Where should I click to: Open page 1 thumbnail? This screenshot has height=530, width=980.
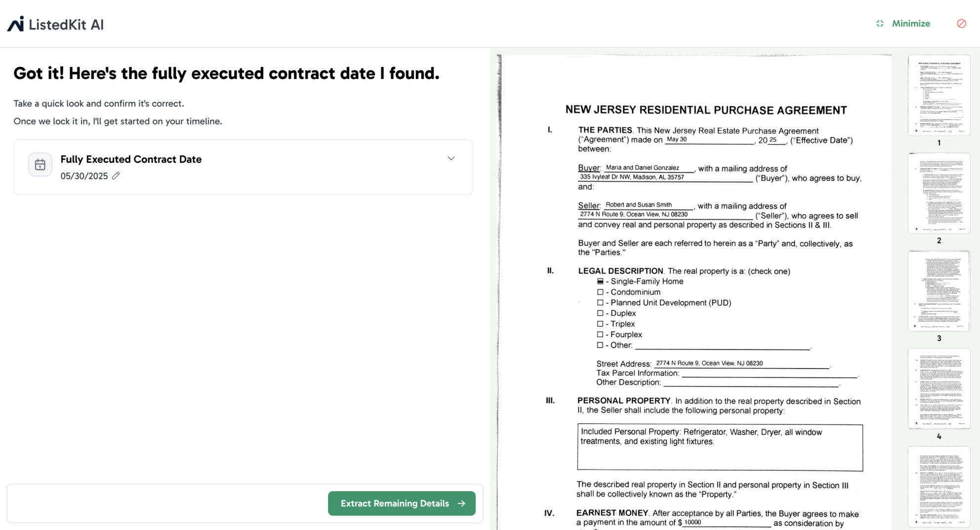(x=939, y=95)
